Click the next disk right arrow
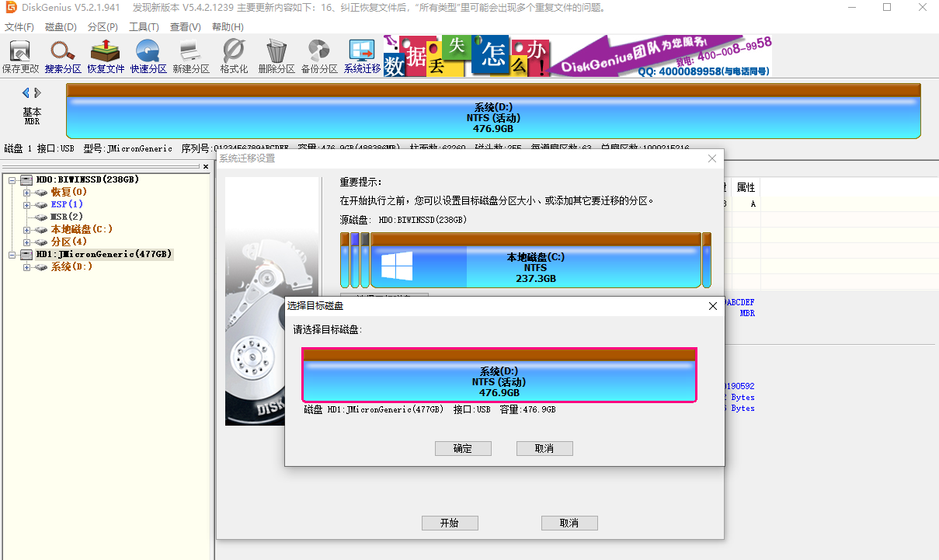 [x=37, y=93]
